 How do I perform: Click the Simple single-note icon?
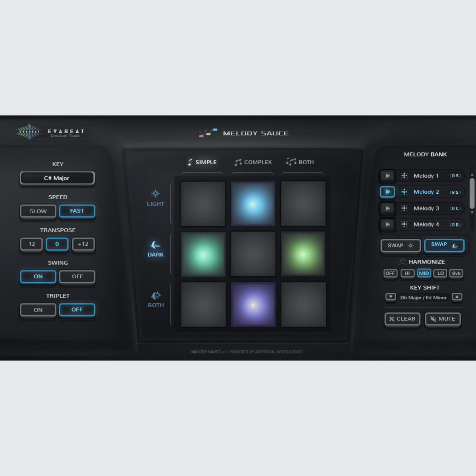click(x=190, y=162)
